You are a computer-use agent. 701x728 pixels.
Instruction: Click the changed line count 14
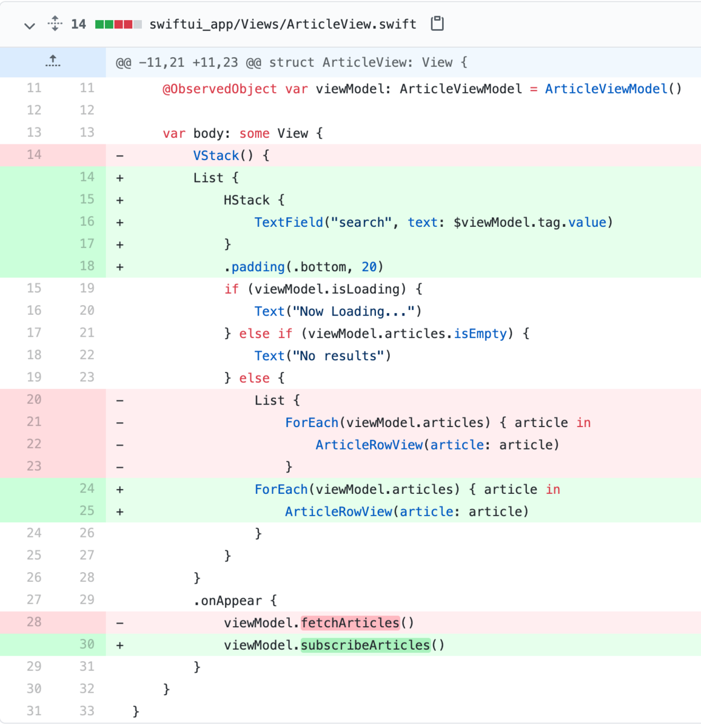point(78,24)
